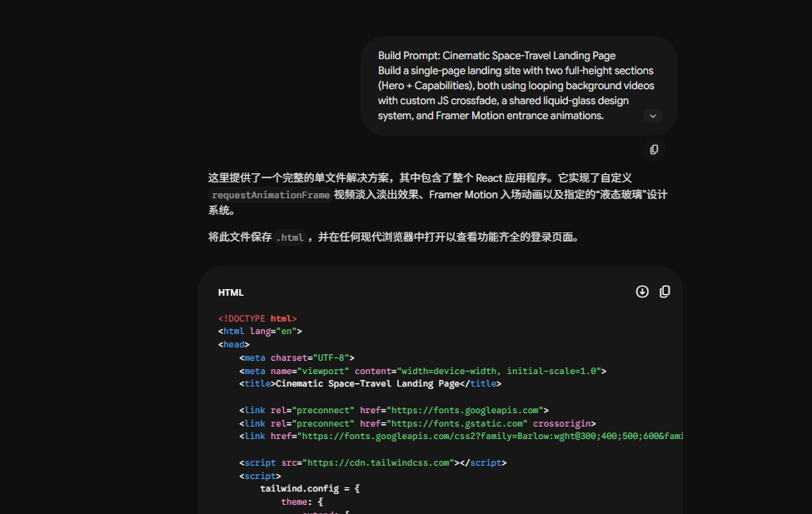The image size is (812, 514).
Task: Copy the user prompt message
Action: click(654, 150)
